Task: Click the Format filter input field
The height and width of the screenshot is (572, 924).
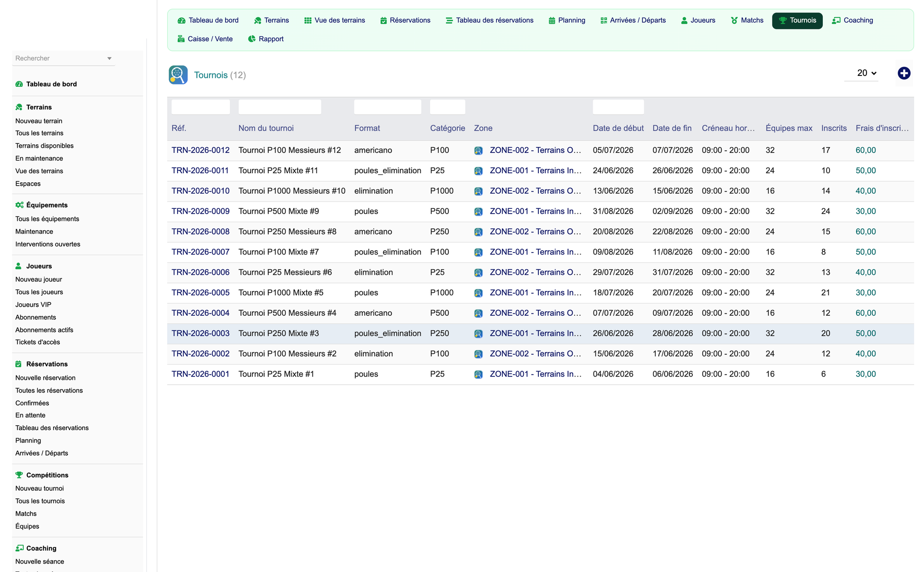Action: point(387,107)
